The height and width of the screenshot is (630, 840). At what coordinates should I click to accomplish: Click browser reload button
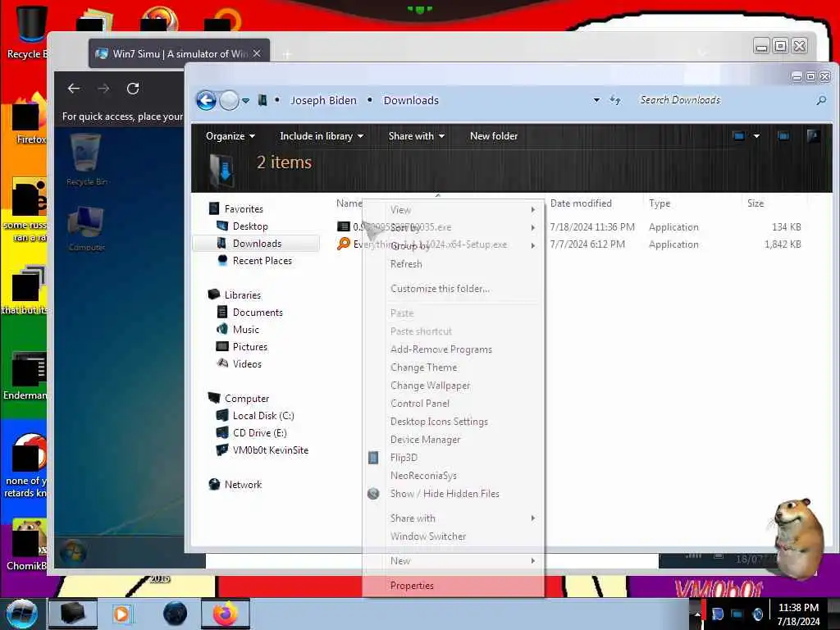[133, 89]
